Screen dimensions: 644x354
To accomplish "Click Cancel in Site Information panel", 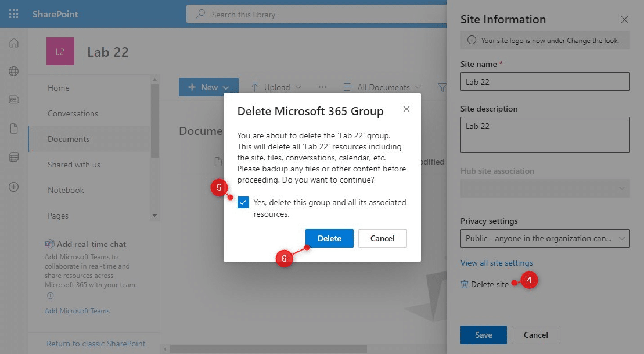I will tap(535, 335).
